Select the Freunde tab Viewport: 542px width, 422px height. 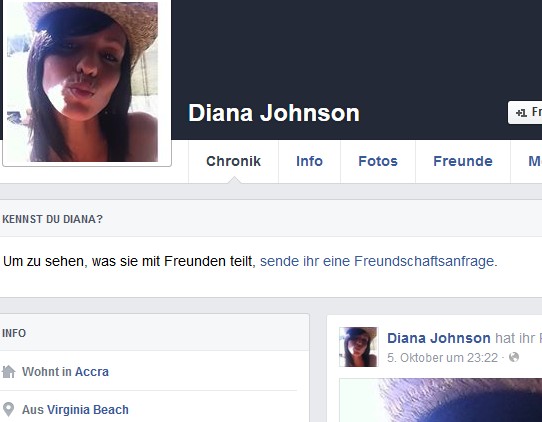pos(463,161)
